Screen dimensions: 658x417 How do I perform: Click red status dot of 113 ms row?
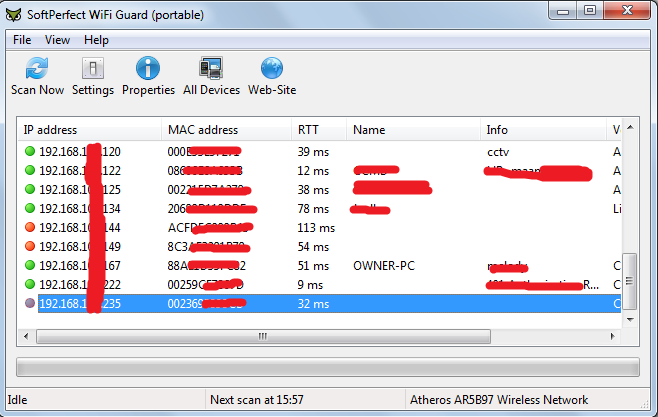[x=30, y=227]
